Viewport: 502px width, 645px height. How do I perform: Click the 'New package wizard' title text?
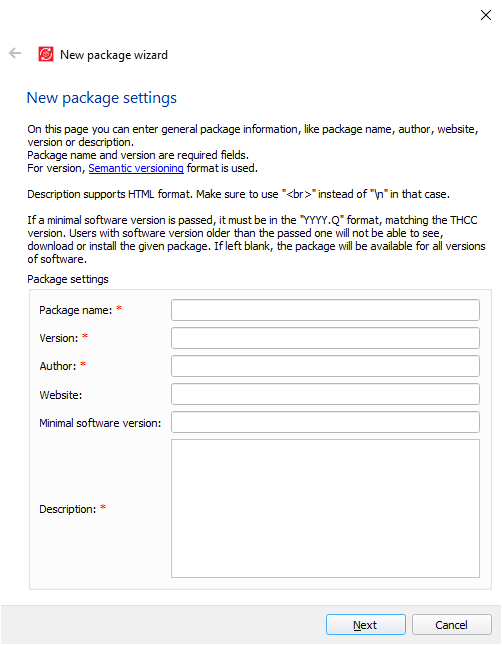point(114,55)
